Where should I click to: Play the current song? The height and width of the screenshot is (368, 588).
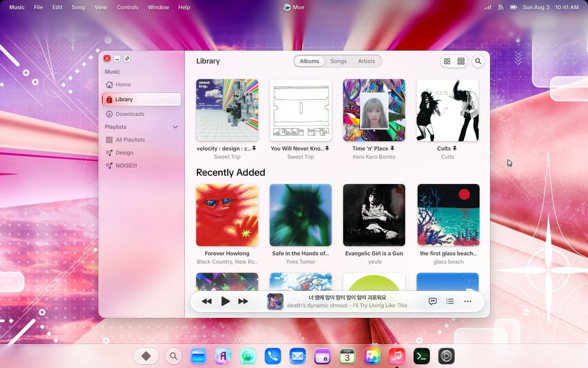(x=225, y=301)
